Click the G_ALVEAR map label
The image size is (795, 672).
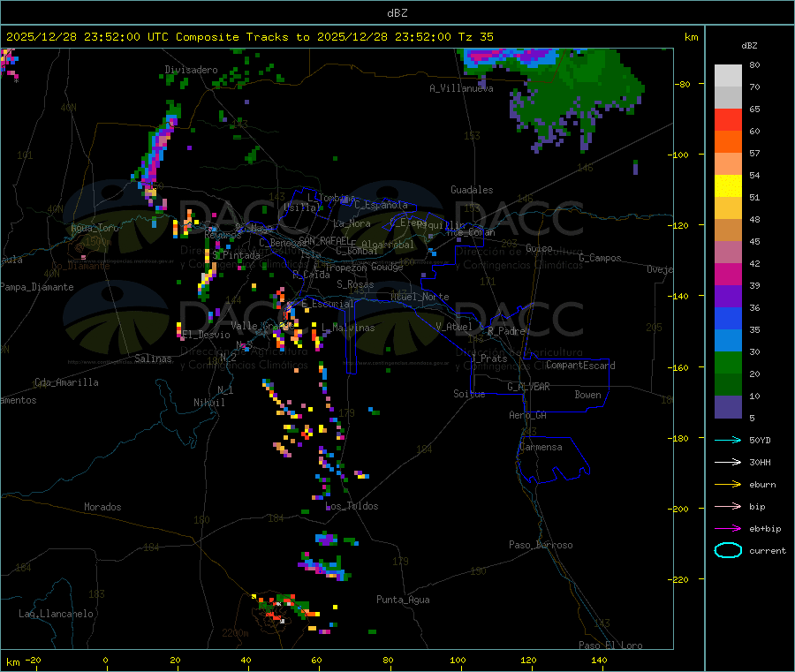[x=528, y=387]
